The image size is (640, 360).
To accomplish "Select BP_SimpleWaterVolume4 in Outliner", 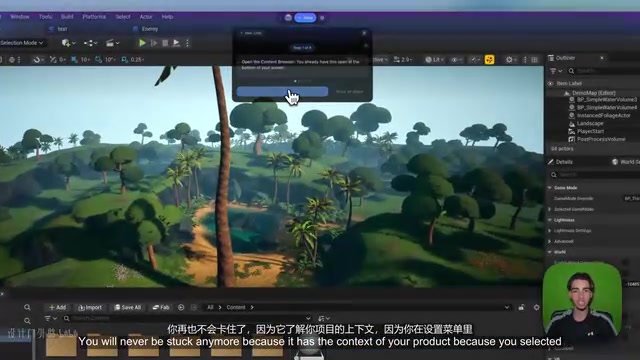I will pos(607,107).
